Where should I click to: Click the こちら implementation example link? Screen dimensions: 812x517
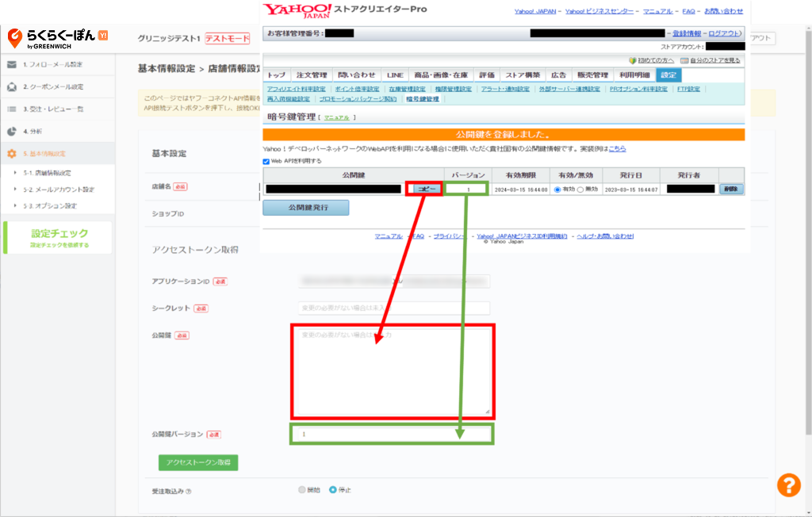[617, 148]
